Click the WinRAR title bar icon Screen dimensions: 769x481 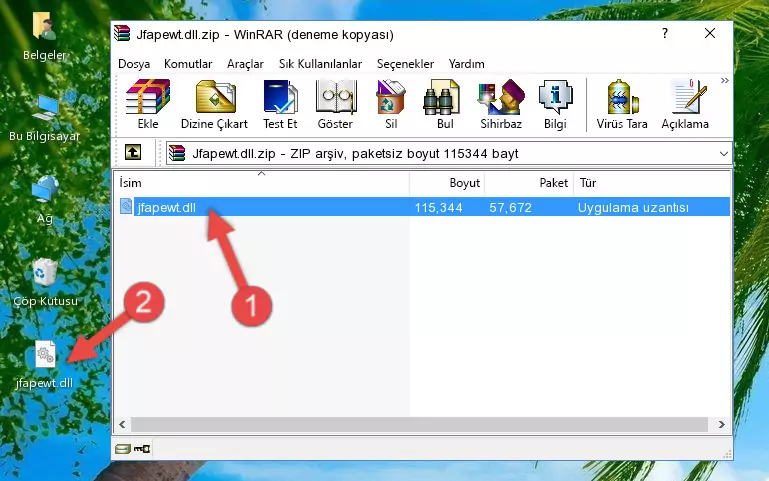pos(122,34)
